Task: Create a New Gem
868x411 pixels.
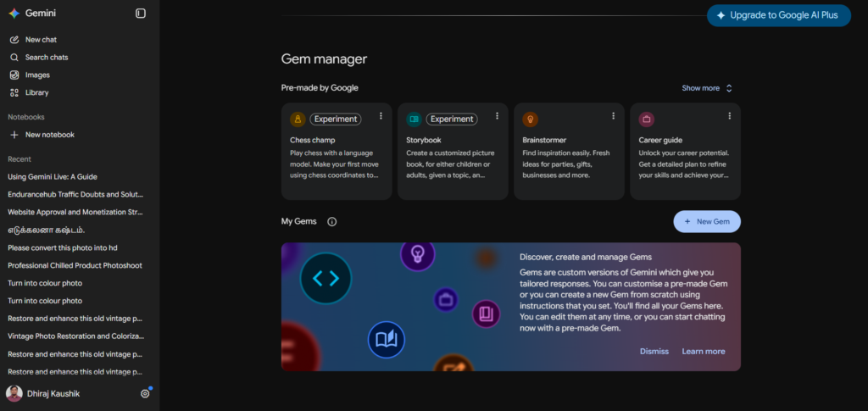Action: pos(707,222)
